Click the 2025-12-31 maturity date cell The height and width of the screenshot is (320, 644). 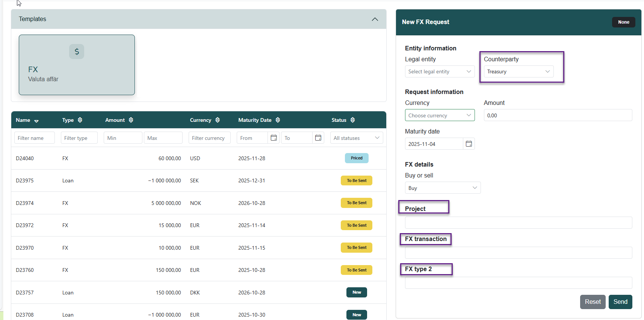pos(252,180)
